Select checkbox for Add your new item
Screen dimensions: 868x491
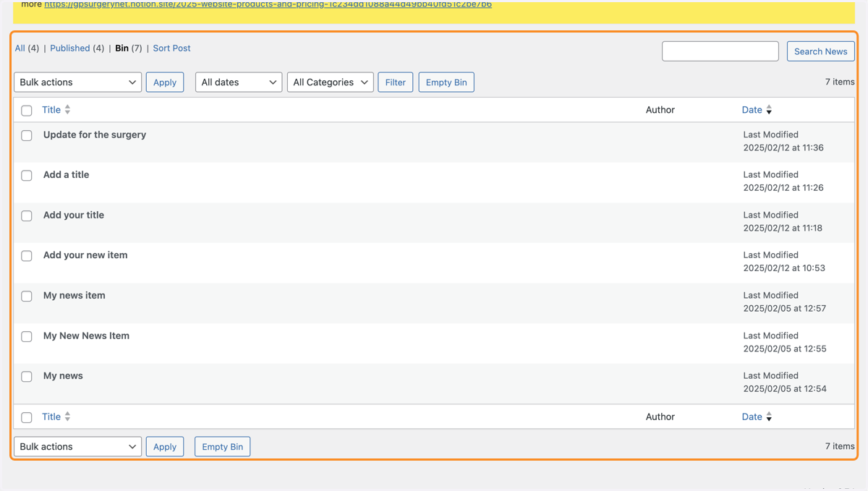27,256
